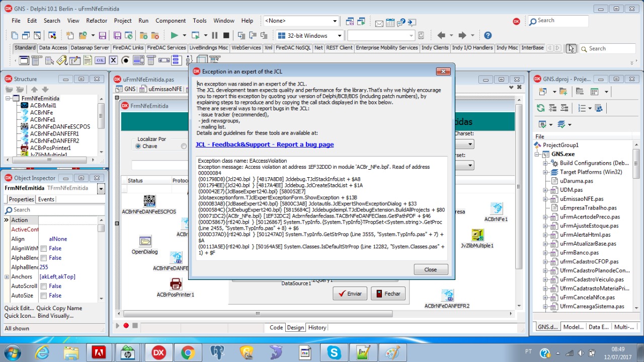Open the Refactor menu
644x362 pixels.
(97, 21)
